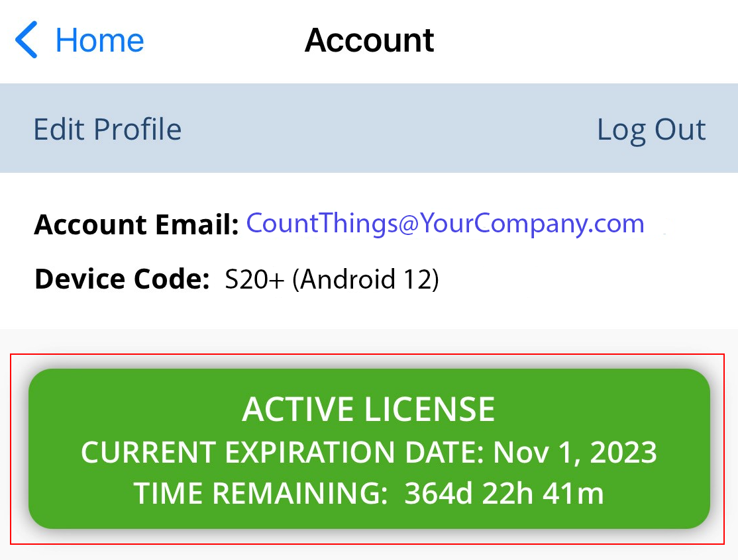
Task: Open the CountThings@YourCompany.com email link
Action: pyautogui.click(x=445, y=224)
